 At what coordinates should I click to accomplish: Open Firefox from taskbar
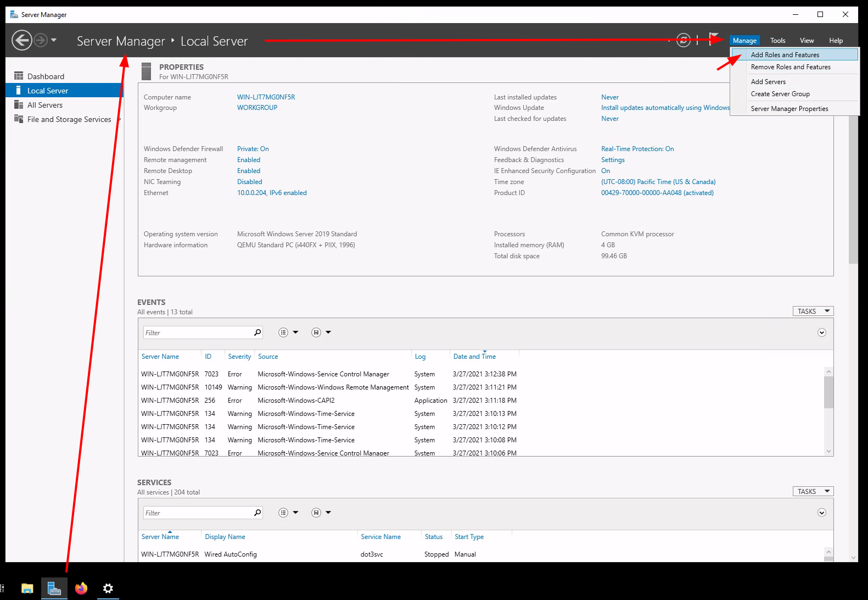coord(81,588)
